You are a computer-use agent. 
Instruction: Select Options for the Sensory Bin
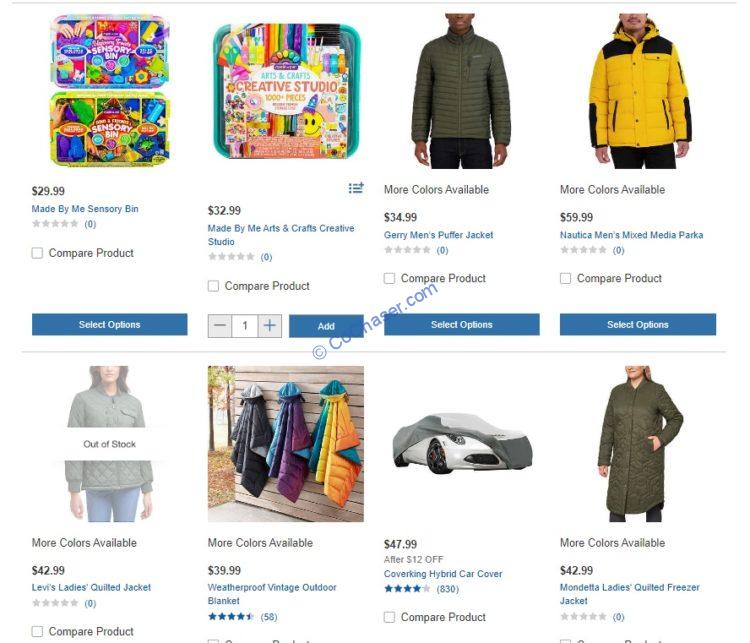[x=110, y=324]
